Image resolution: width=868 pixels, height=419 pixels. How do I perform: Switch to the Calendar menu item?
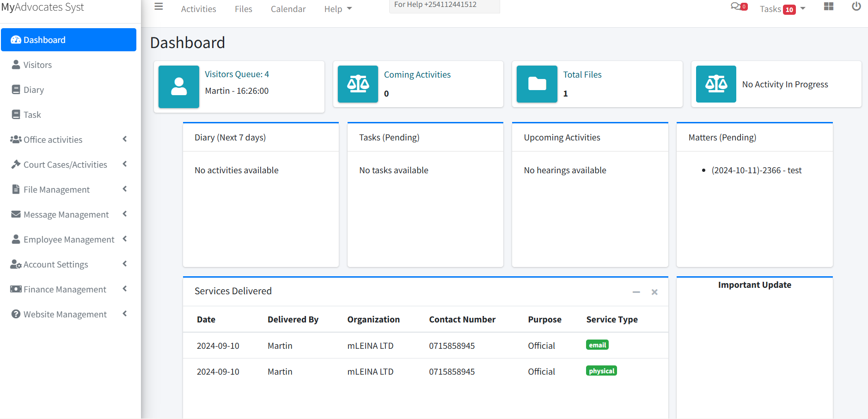288,9
